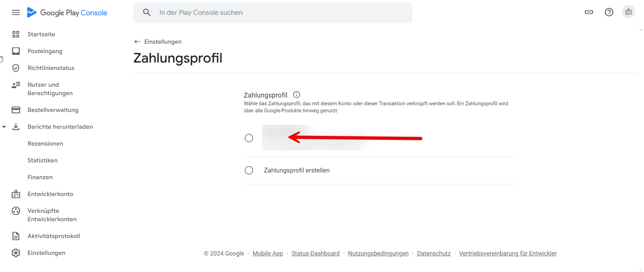Open Posteingang in the sidebar
The height and width of the screenshot is (272, 644).
(45, 51)
